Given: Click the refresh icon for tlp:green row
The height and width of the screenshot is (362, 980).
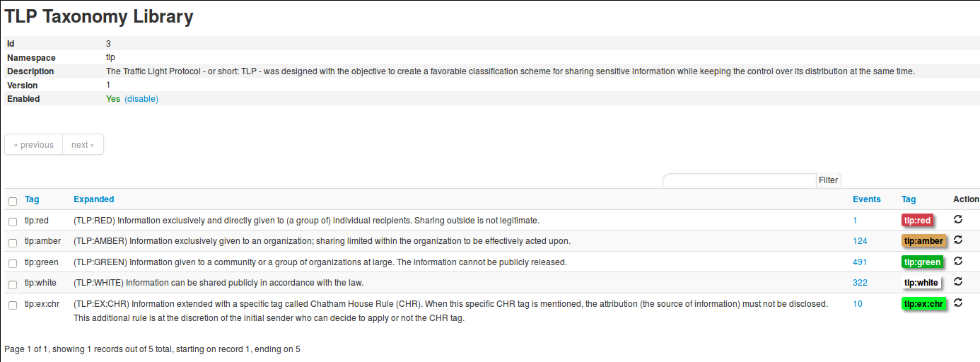Looking at the screenshot, I should [958, 261].
